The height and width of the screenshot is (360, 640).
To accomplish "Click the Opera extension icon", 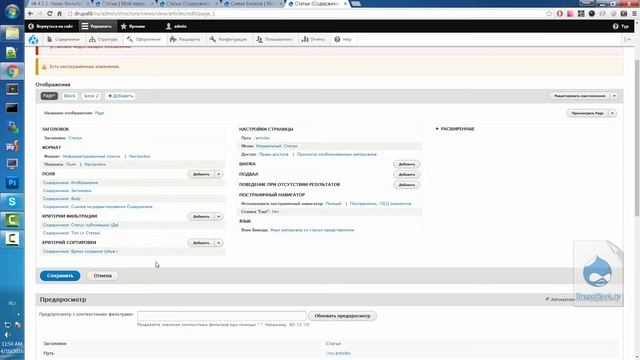I will coord(560,13).
